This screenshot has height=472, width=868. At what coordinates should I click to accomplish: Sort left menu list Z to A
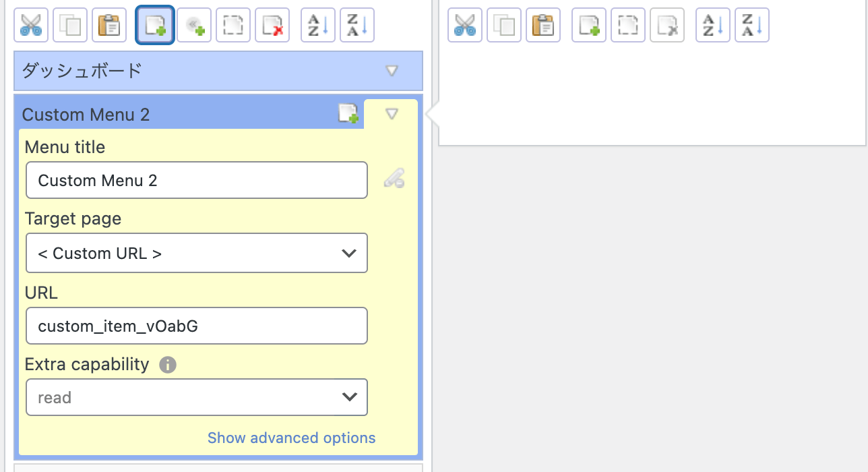[x=357, y=26]
